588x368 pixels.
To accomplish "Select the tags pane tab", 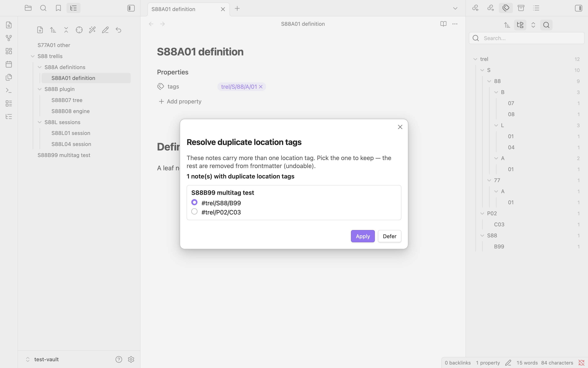I will click(x=506, y=8).
